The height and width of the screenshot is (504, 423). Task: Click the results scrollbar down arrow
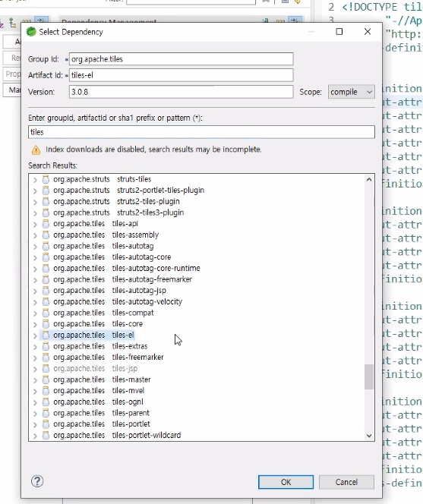click(369, 436)
